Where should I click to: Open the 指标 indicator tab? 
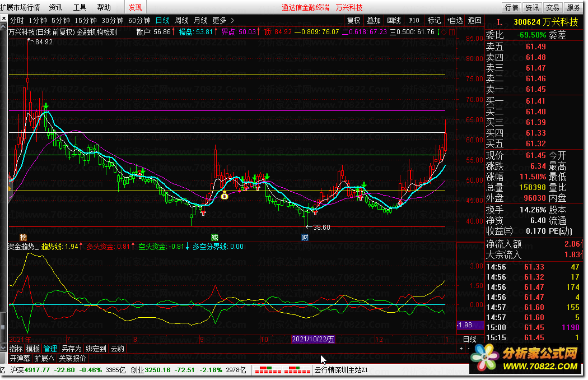pyautogui.click(x=16, y=349)
